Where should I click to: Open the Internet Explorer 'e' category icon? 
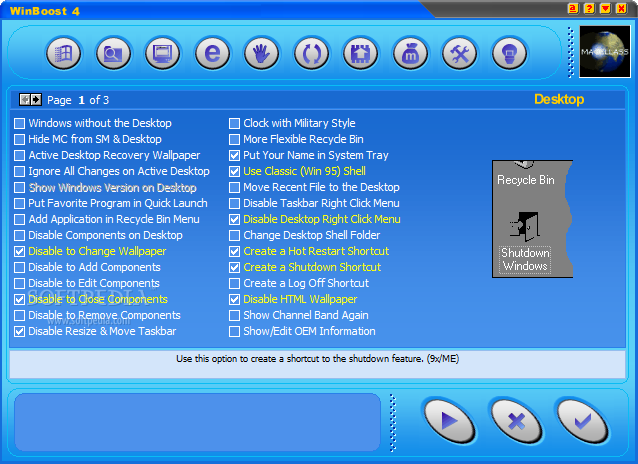[212, 53]
